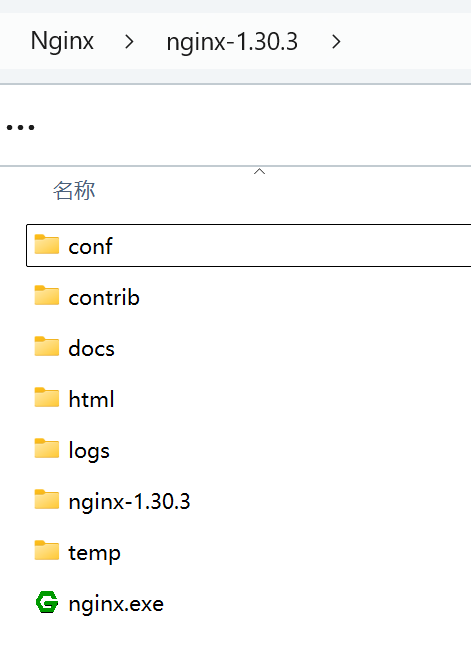Select the logs folder name label
Screen dimensions: 471x648
point(89,450)
